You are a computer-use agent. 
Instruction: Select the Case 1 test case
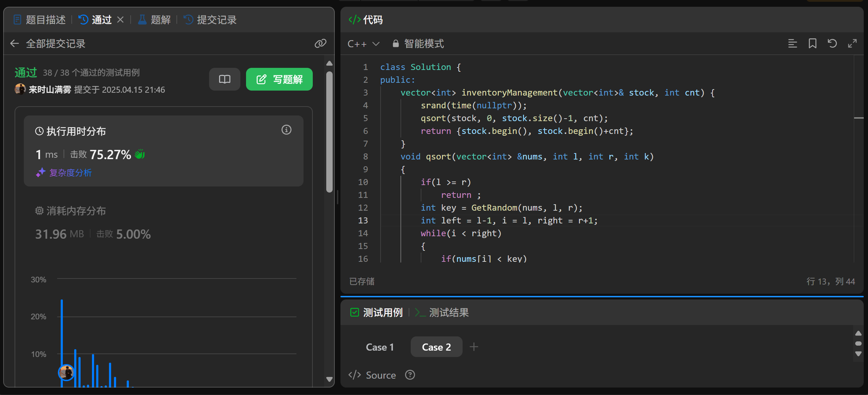pyautogui.click(x=380, y=347)
